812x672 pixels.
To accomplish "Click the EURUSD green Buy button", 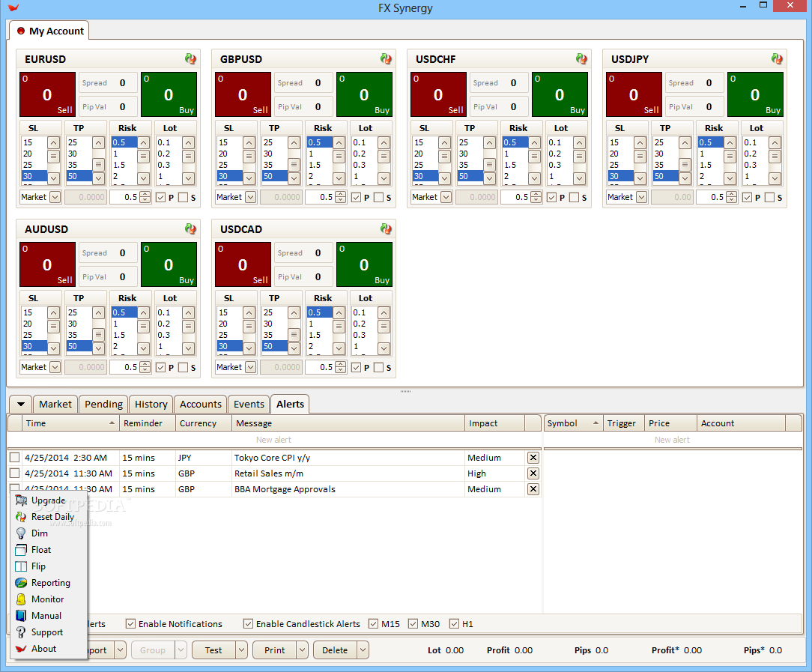I will click(169, 94).
